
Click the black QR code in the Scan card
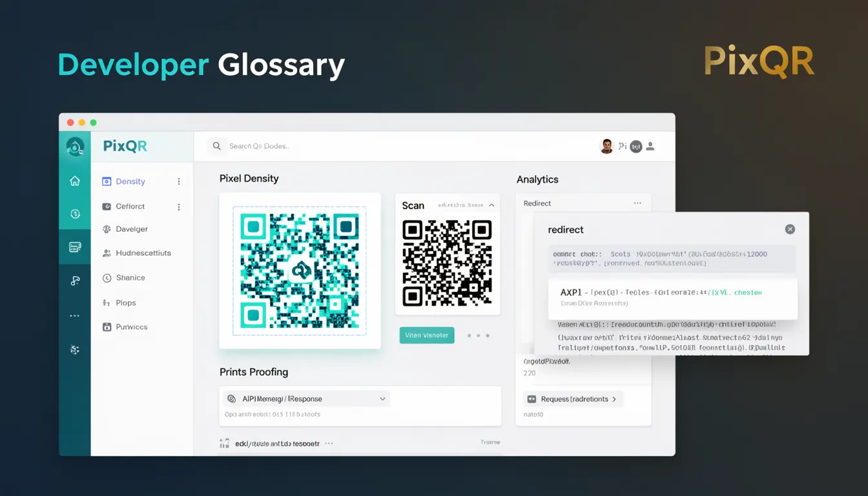447,263
